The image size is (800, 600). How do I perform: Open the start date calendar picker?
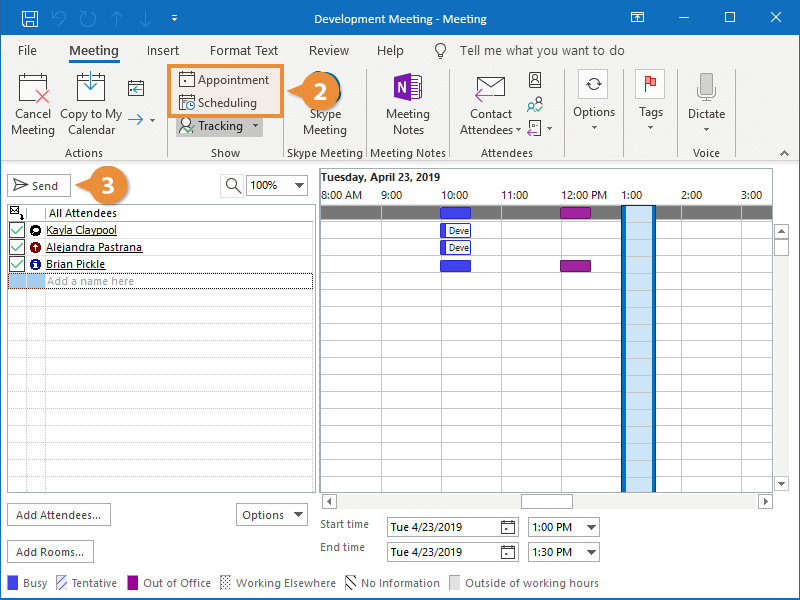[507, 527]
